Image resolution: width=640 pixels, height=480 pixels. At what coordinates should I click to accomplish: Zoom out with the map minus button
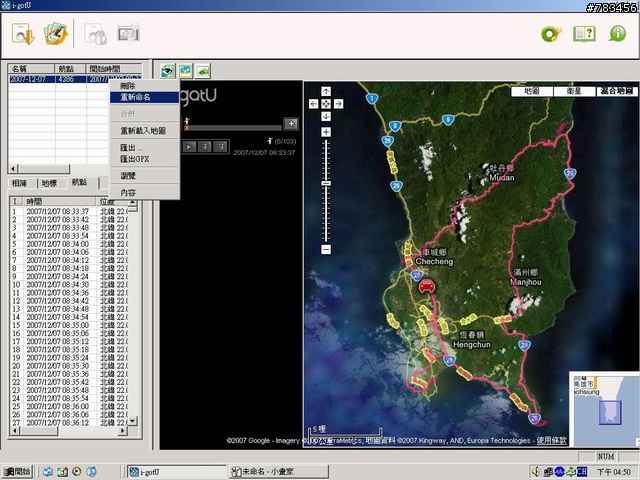[x=326, y=249]
